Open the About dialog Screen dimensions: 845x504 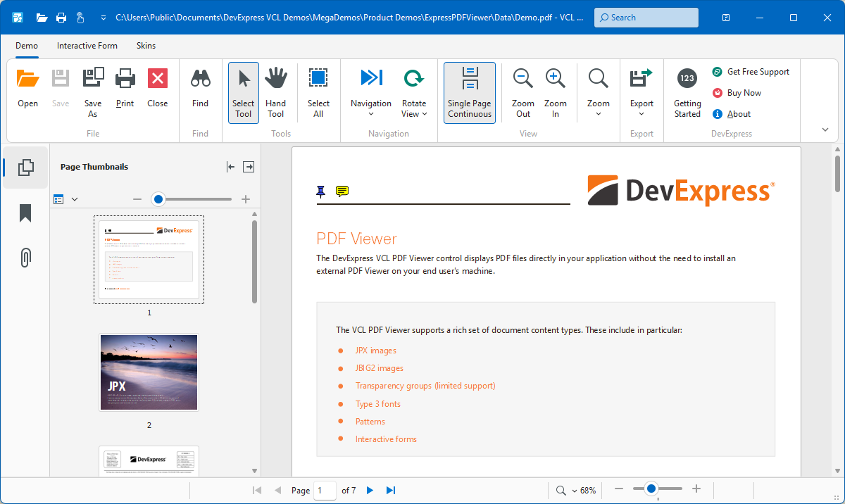[732, 114]
